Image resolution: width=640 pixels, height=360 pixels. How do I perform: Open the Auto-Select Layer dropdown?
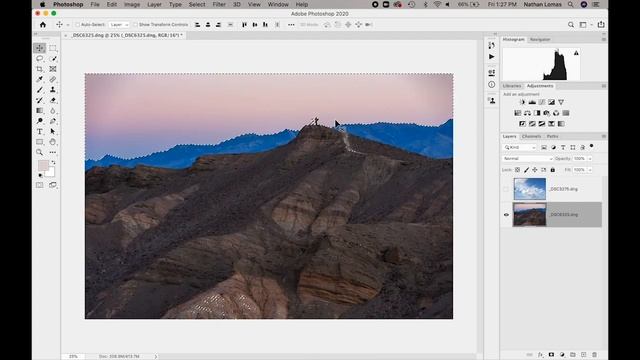tap(119, 24)
